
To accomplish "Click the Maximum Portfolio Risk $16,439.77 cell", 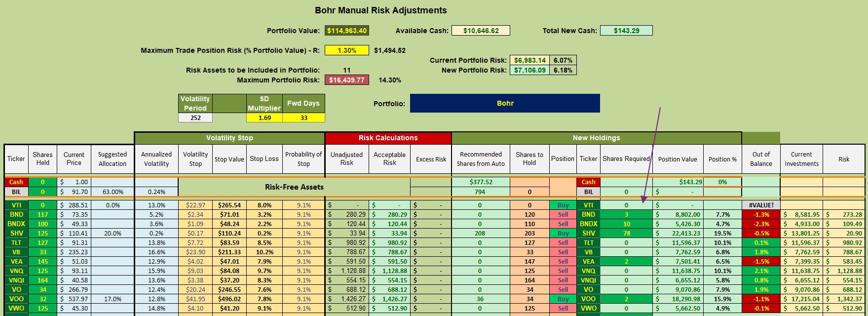I will coord(347,80).
